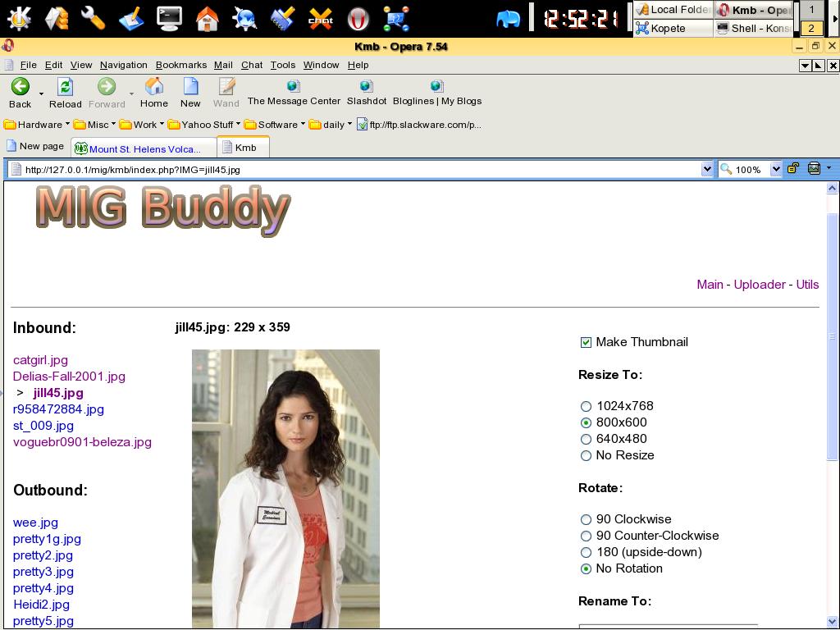Reload the current page

click(65, 87)
